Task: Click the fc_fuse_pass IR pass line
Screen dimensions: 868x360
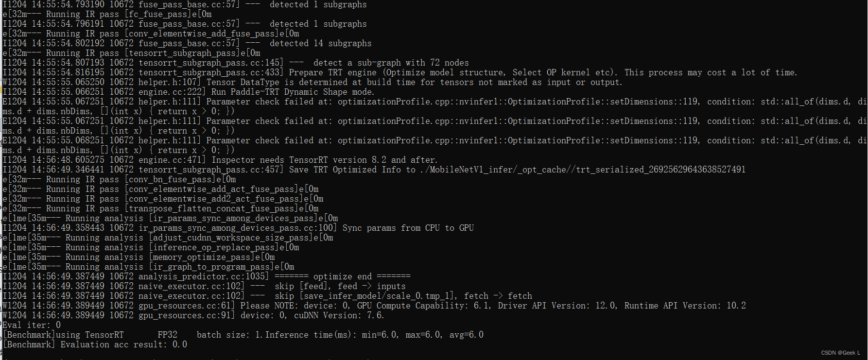Action: pyautogui.click(x=107, y=14)
